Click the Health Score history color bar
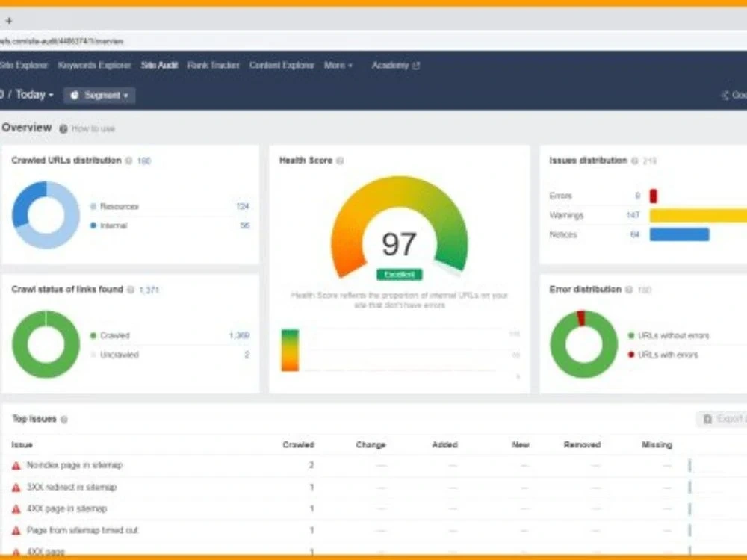This screenshot has height=560, width=747. point(290,350)
